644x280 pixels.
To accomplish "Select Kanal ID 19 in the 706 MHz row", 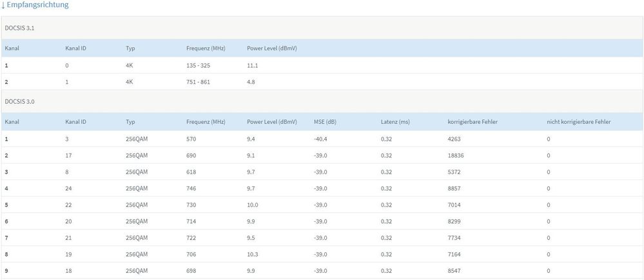I will click(68, 254).
